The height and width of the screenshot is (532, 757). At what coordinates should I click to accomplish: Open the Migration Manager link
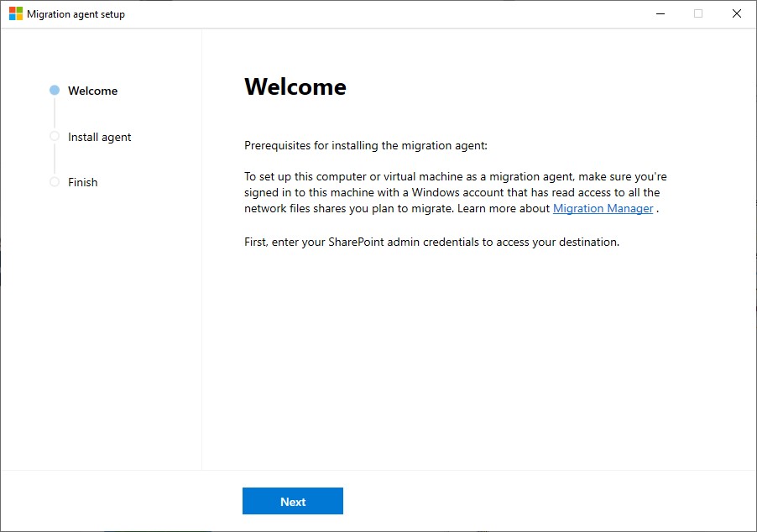[x=603, y=208]
